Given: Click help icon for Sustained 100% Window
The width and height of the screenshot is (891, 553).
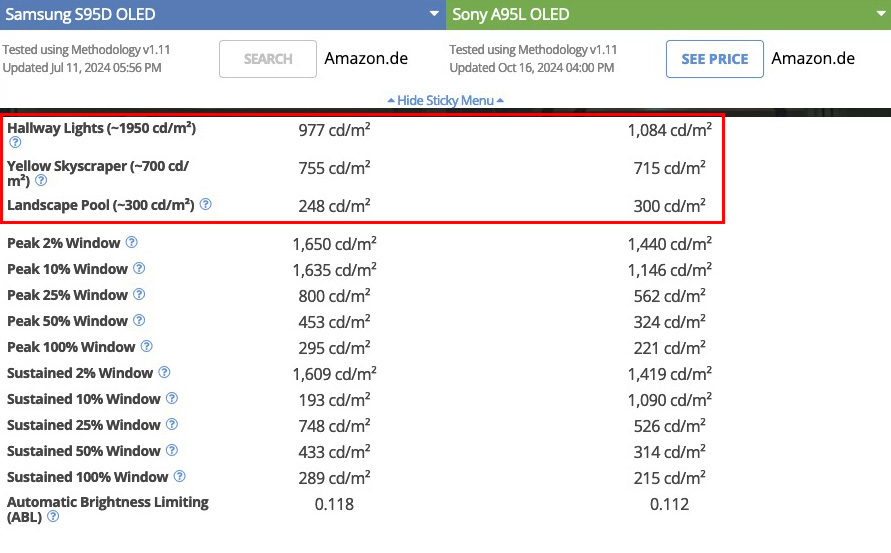Looking at the screenshot, I should (180, 477).
